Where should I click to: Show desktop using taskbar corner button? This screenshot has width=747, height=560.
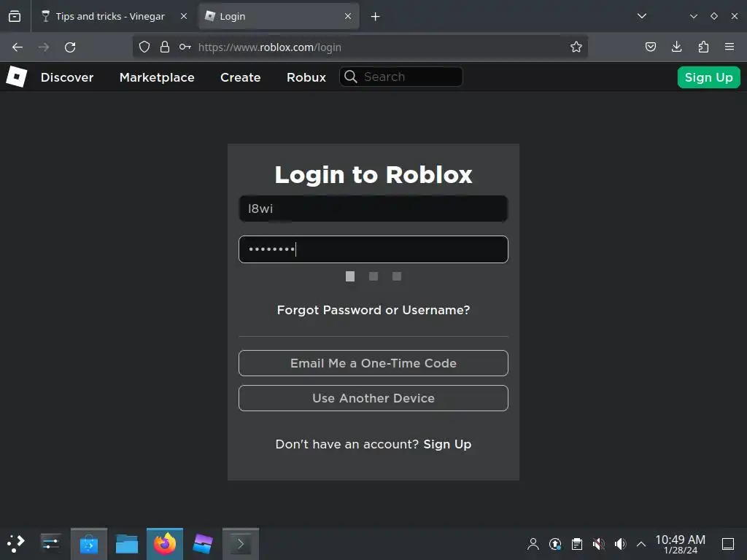(x=728, y=544)
